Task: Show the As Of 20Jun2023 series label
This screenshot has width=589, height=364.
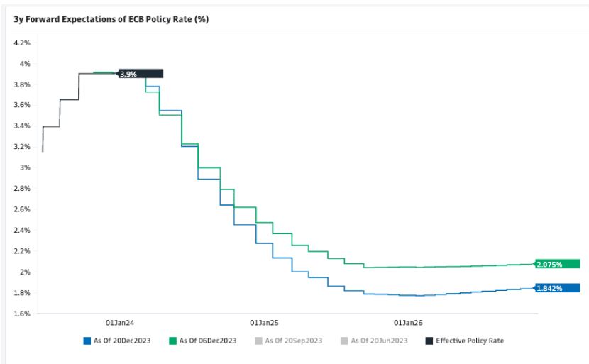Action: coord(379,341)
